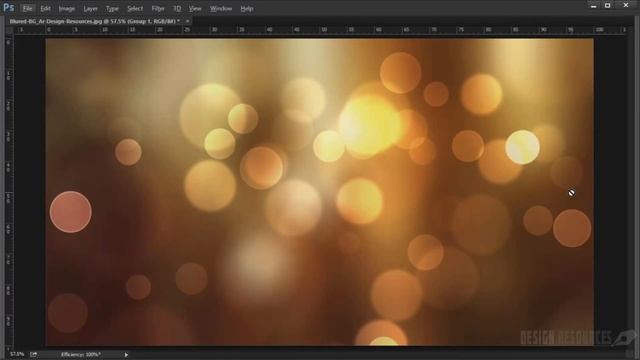This screenshot has height=360, width=640.
Task: Open the Type menu
Action: [112, 8]
